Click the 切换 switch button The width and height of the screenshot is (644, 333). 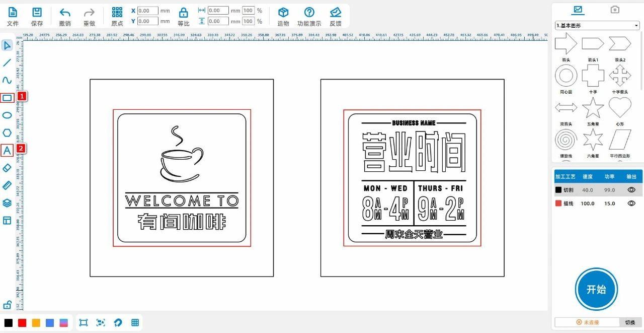click(630, 322)
